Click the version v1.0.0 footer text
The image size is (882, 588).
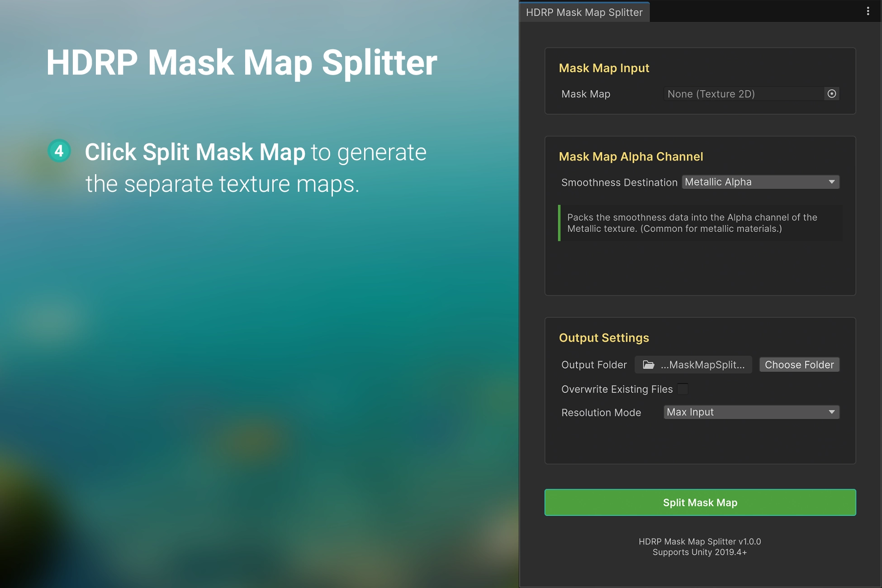coord(699,541)
